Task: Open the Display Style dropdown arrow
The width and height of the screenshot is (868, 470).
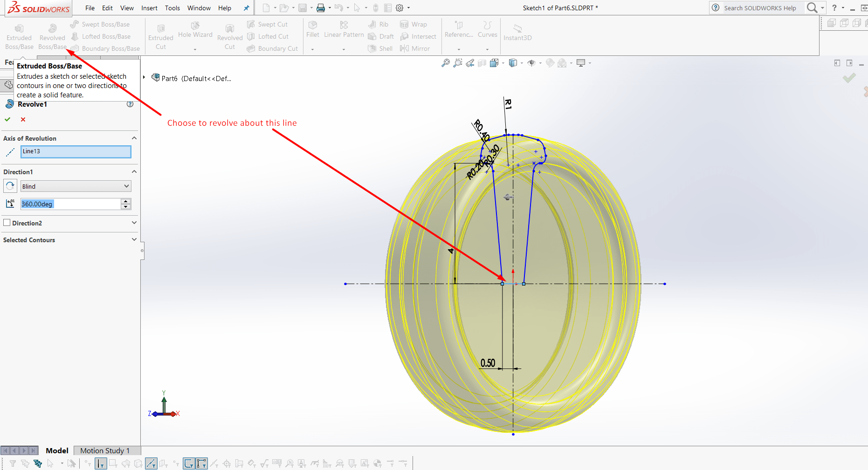Action: coord(522,63)
